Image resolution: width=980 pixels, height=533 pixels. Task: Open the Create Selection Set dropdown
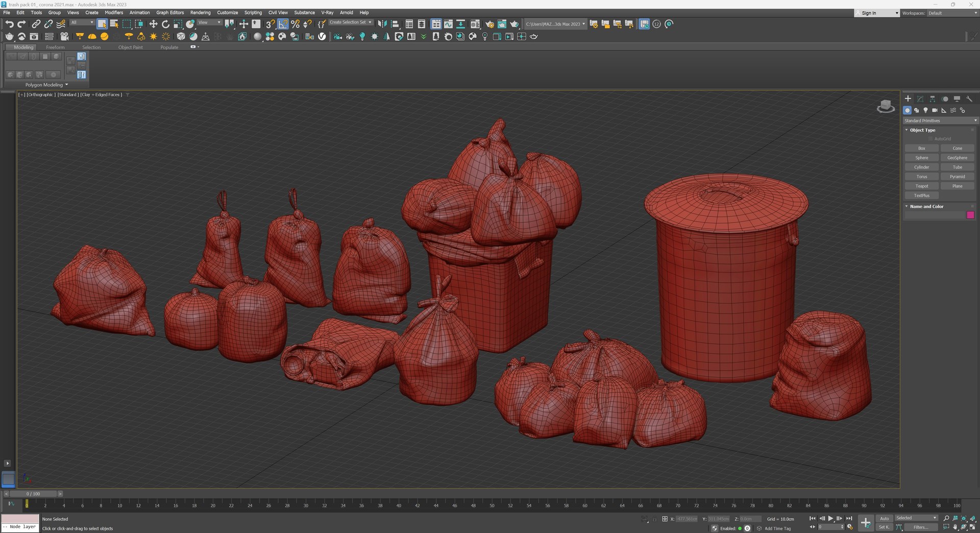click(x=350, y=22)
